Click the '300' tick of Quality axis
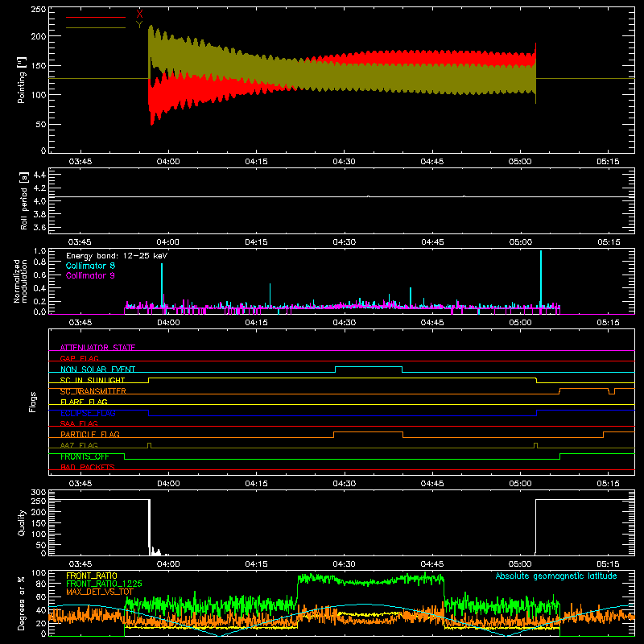 38,493
